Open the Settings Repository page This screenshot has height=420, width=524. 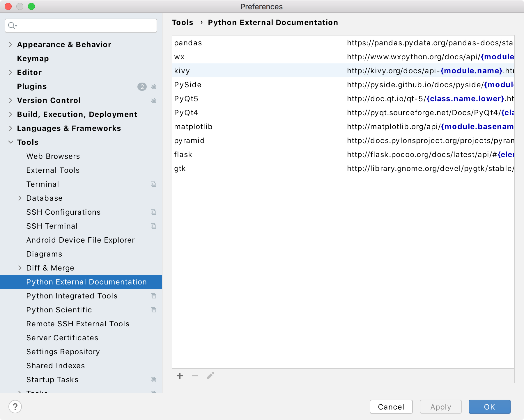(x=63, y=352)
